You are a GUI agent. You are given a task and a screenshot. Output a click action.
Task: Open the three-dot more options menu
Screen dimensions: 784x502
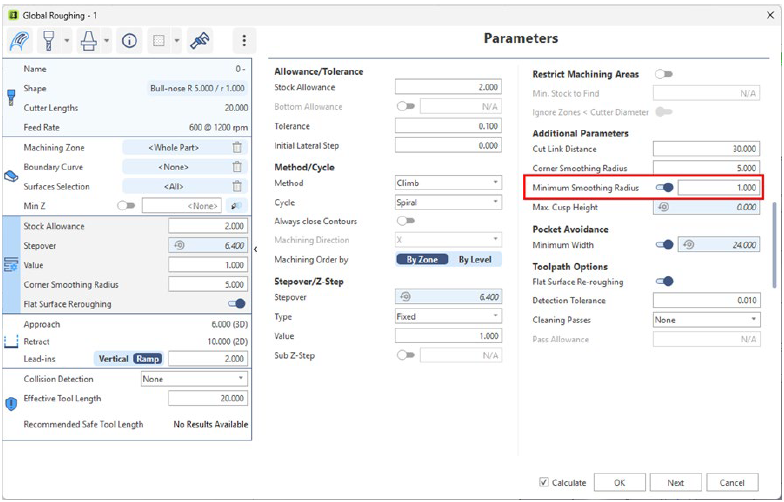click(x=245, y=41)
